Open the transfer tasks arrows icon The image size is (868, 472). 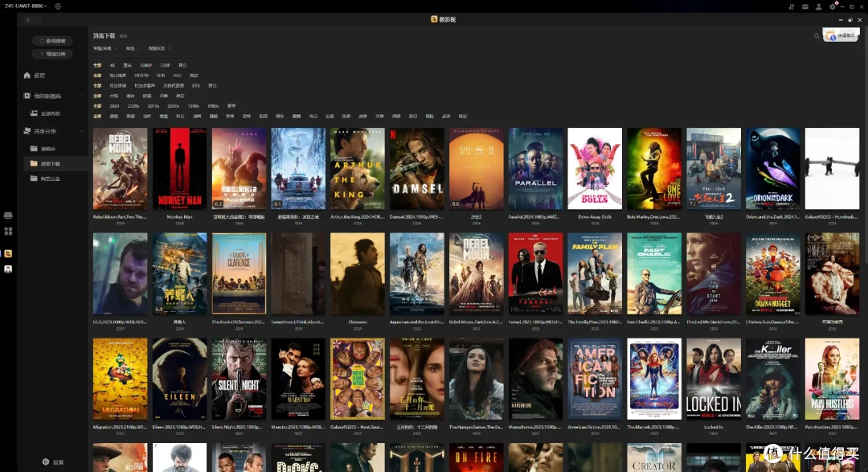point(792,6)
